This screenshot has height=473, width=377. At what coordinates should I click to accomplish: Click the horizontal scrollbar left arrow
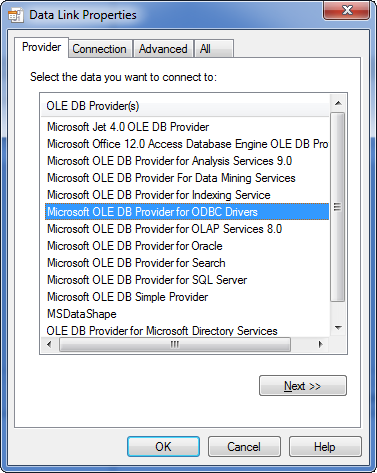coord(49,344)
